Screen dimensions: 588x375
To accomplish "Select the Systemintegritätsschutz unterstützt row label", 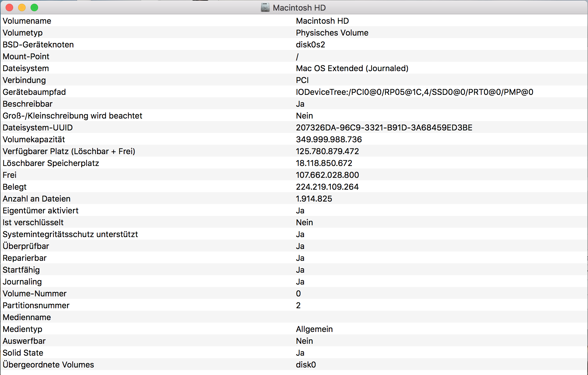I will coord(70,234).
